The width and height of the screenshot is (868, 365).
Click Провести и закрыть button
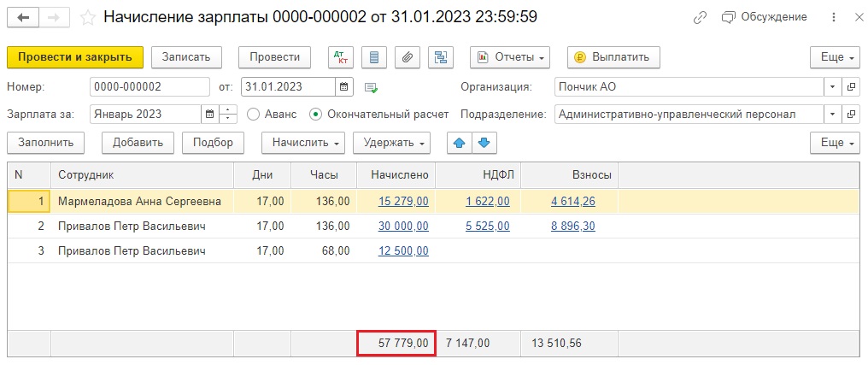pyautogui.click(x=75, y=57)
